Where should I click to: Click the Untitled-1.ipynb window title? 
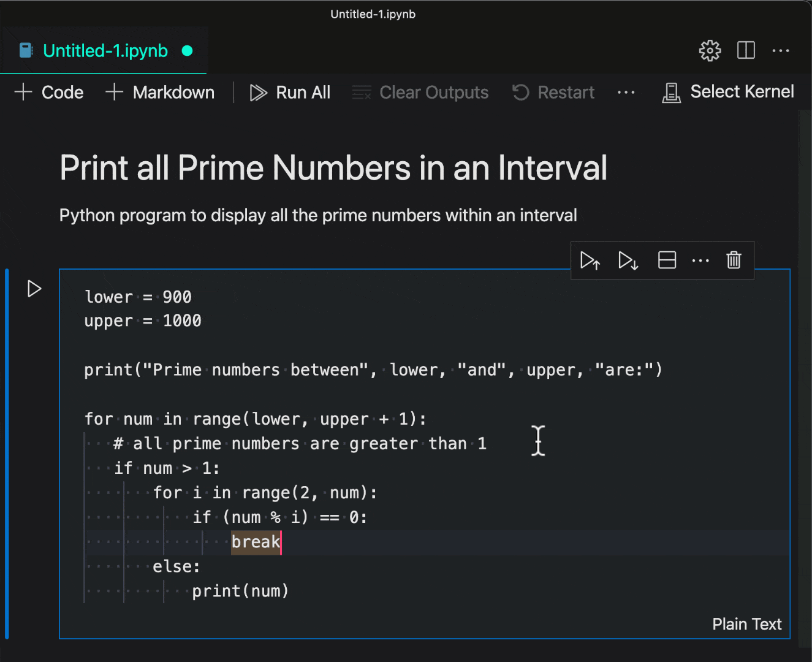[x=373, y=14]
